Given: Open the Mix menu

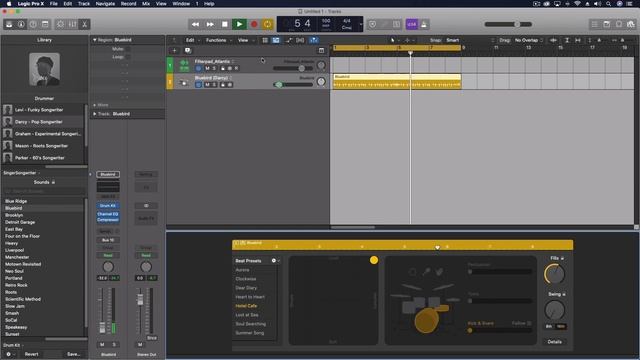Looking at the screenshot, I should pos(146,4).
